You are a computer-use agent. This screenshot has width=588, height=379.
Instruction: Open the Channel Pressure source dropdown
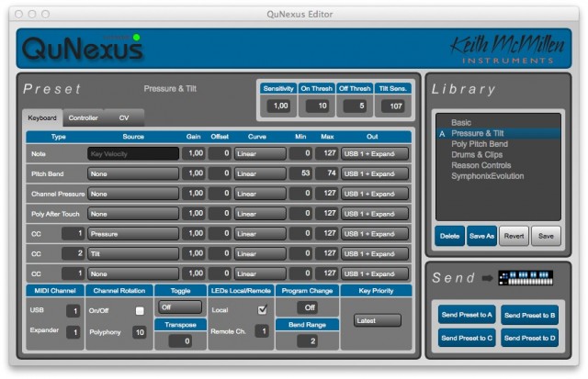[133, 194]
